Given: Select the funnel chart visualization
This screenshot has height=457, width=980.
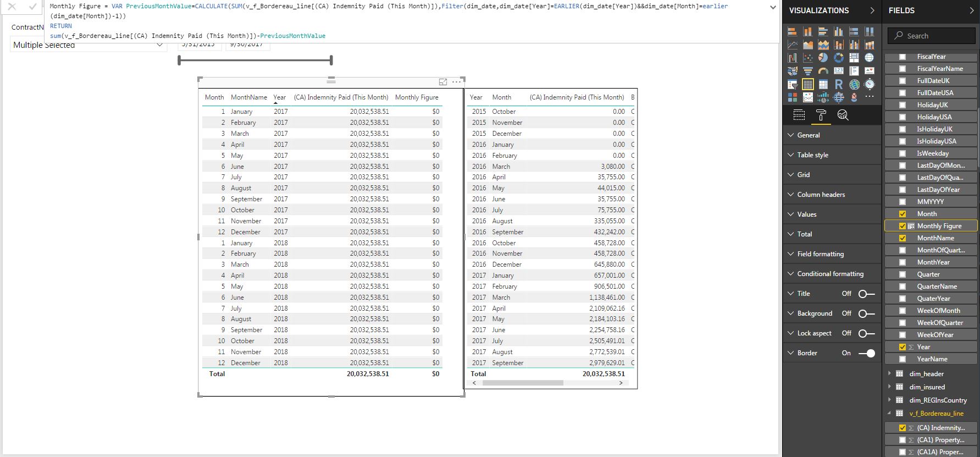Looking at the screenshot, I should point(807,71).
